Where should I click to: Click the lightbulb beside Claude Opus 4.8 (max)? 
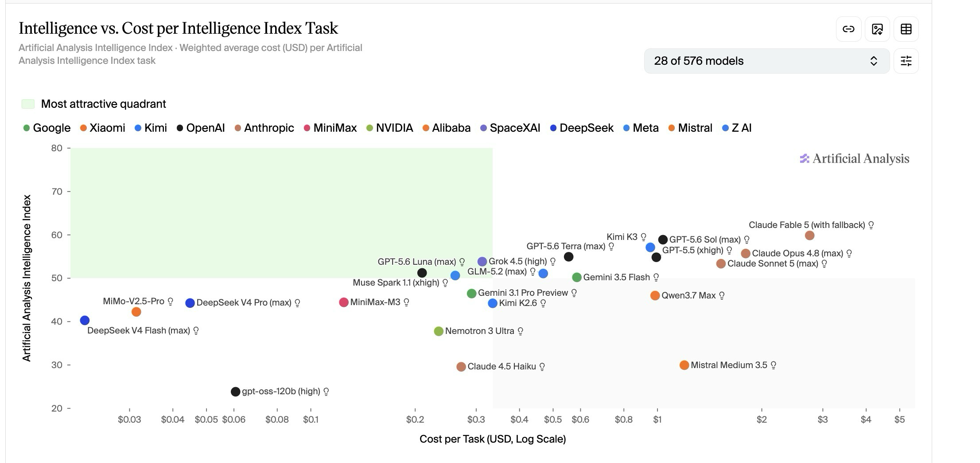(x=849, y=254)
